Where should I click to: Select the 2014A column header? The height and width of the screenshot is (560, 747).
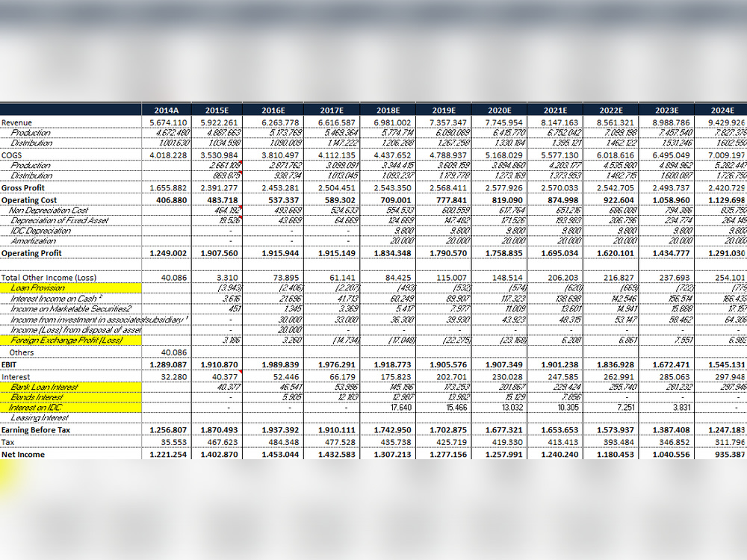(x=167, y=110)
